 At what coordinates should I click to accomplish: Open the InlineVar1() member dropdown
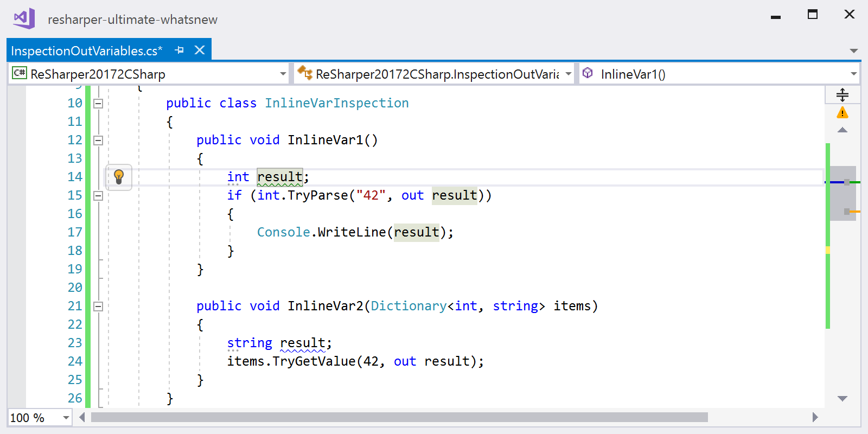pos(853,74)
